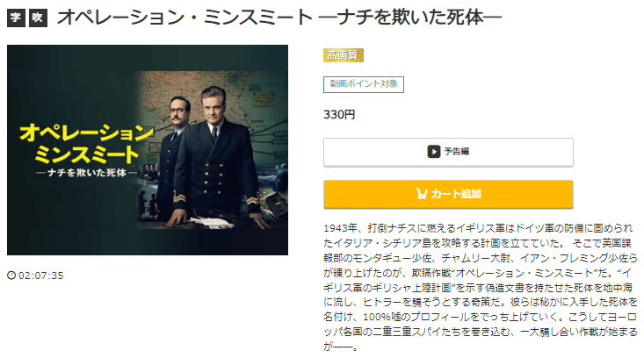Click the play icon in 予告編 button
Image resolution: width=644 pixels, height=358 pixels.
434,152
